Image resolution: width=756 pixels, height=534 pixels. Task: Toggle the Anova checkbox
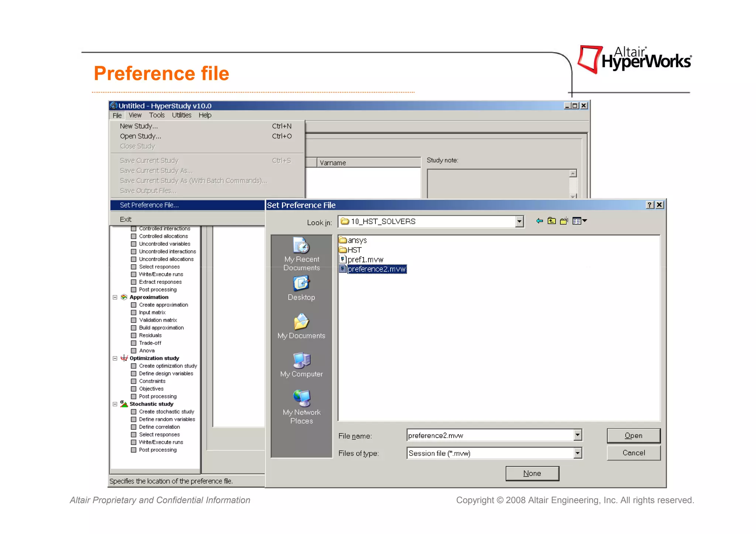[134, 351]
